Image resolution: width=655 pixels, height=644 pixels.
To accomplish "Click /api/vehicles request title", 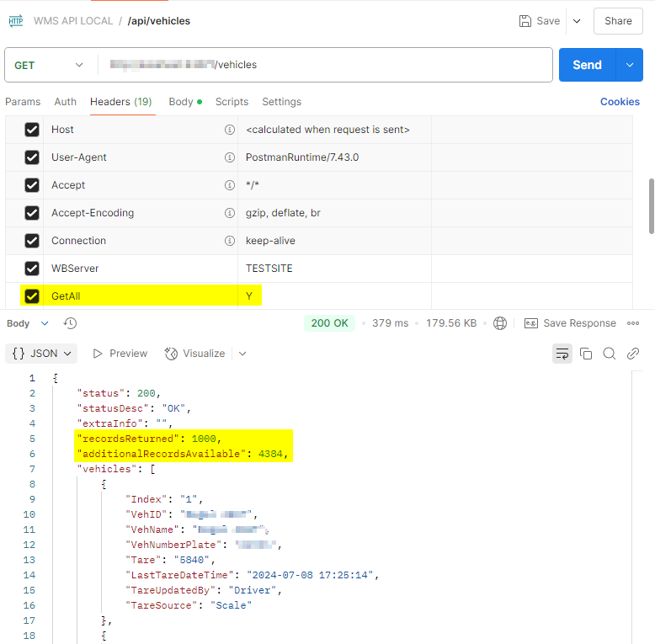I will 159,21.
